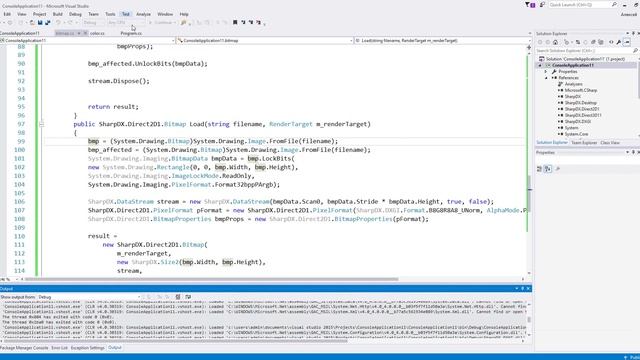Collapse the ConsoleApplication11 project node
Viewport: 640px width, 360px height.
coord(540,65)
